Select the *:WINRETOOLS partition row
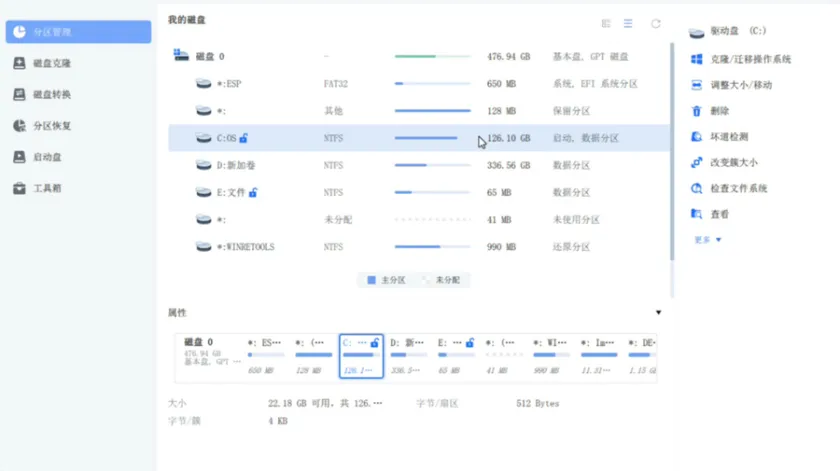 419,247
